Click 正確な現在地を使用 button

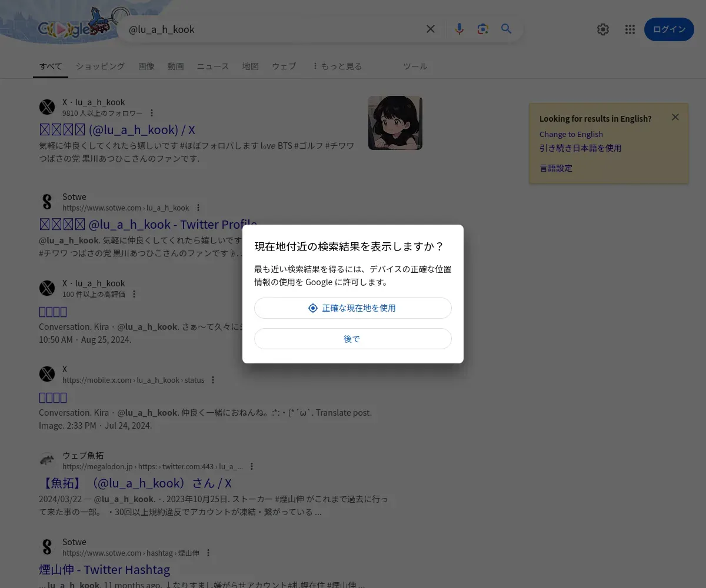pyautogui.click(x=353, y=308)
